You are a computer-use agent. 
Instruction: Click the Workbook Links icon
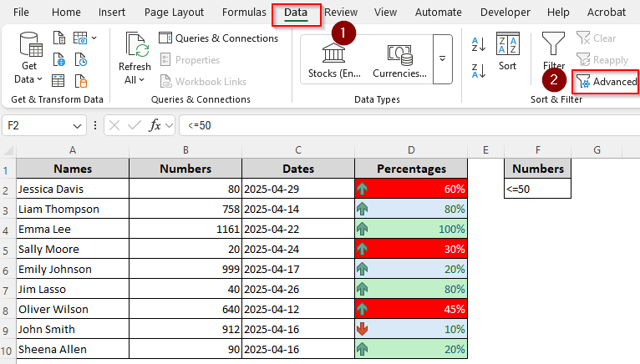(165, 81)
